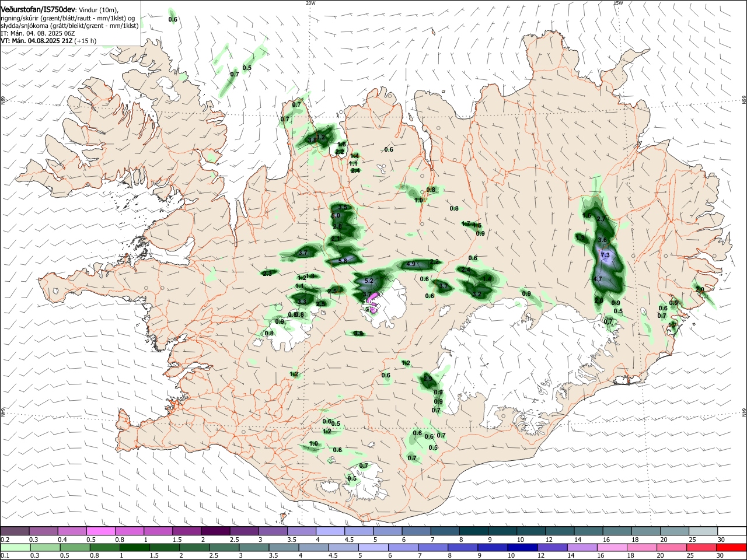This screenshot has height=560, width=747.
Task: Click the rain legend swatch between 10 and 12
Action: click(x=523, y=547)
